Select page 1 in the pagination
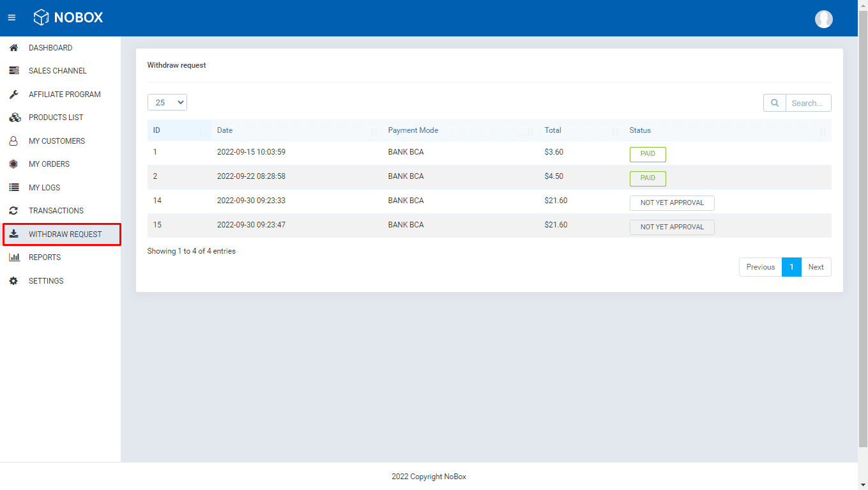Screen dimensions: 868x490 [791, 267]
